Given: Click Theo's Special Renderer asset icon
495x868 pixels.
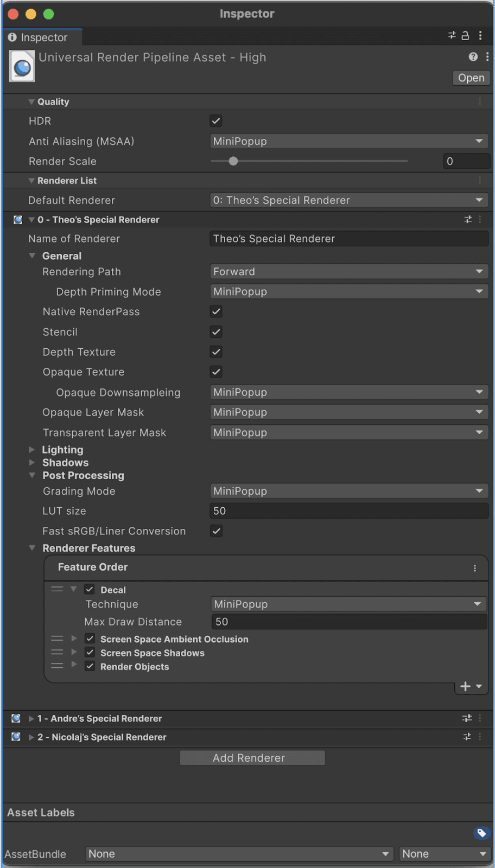Looking at the screenshot, I should [18, 220].
